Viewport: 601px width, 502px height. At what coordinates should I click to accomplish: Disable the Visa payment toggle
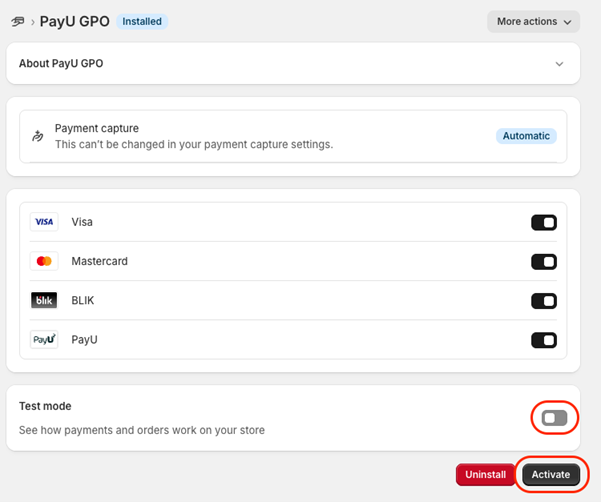click(x=543, y=222)
